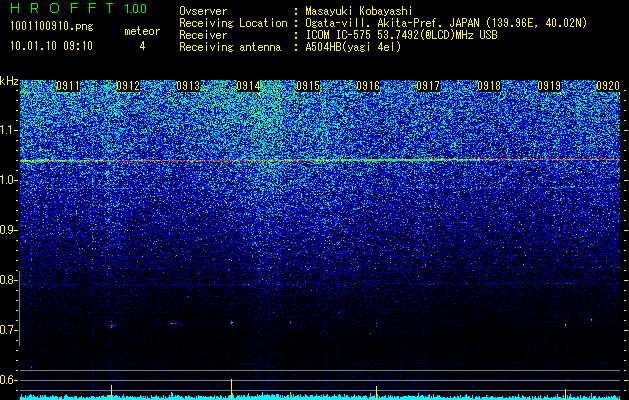Click the 0919 time marker
Image resolution: width=629 pixels, height=400 pixels.
pyautogui.click(x=549, y=86)
